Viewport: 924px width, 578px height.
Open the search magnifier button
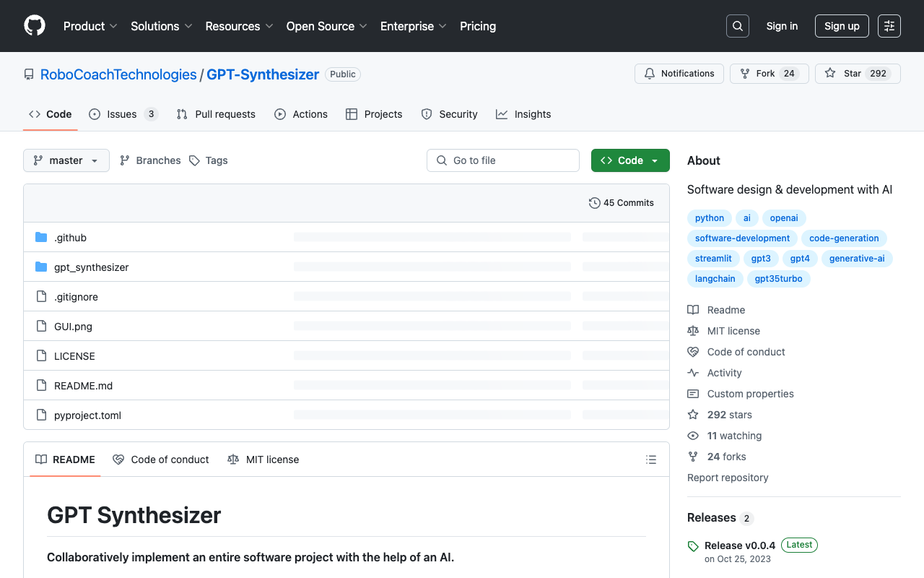point(738,26)
